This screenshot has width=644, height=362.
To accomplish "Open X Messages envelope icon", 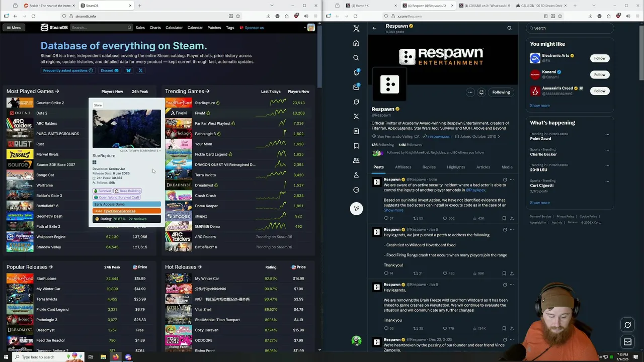I will tap(356, 87).
